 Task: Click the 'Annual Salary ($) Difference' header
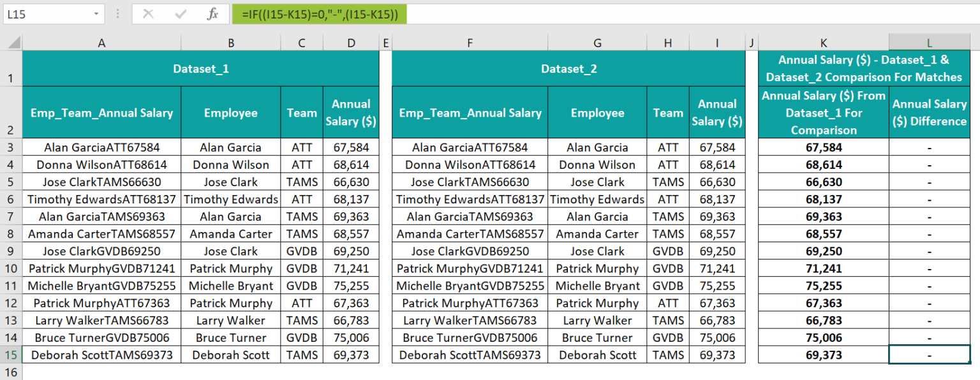930,112
